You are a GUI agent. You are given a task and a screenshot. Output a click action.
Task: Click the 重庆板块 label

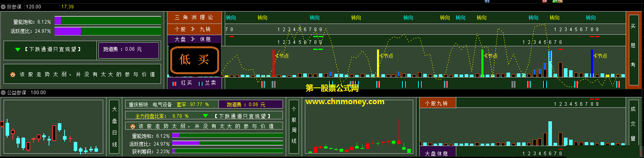(x=138, y=105)
